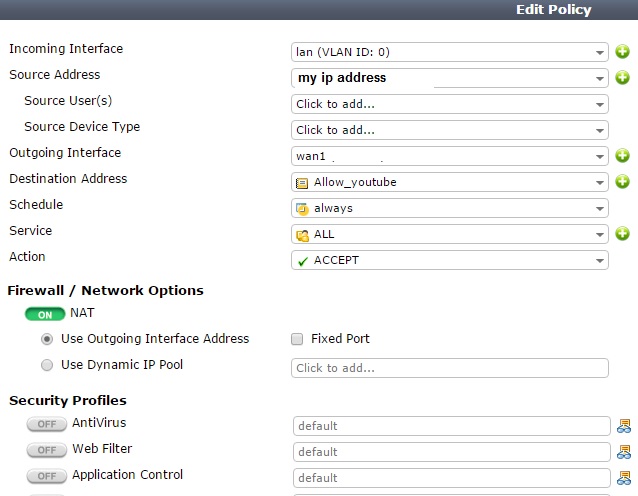Select Use Outgoing Interface Address radio
This screenshot has width=638, height=496.
(x=47, y=339)
